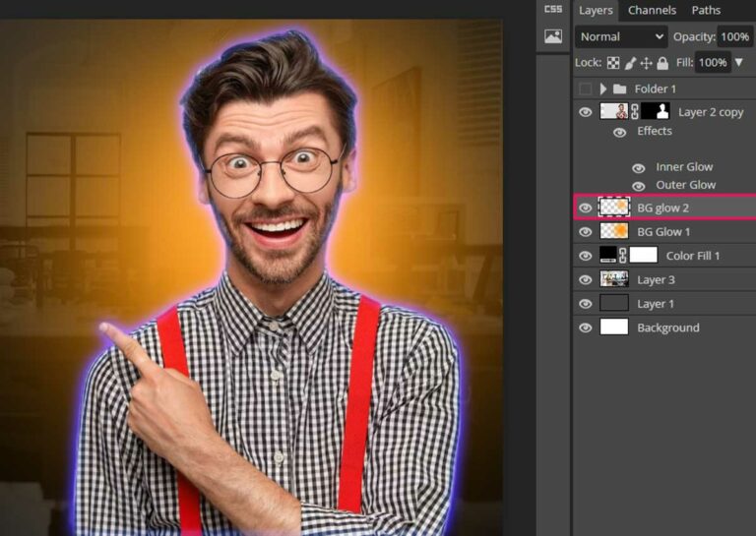Switch to the Paths tab

(706, 10)
